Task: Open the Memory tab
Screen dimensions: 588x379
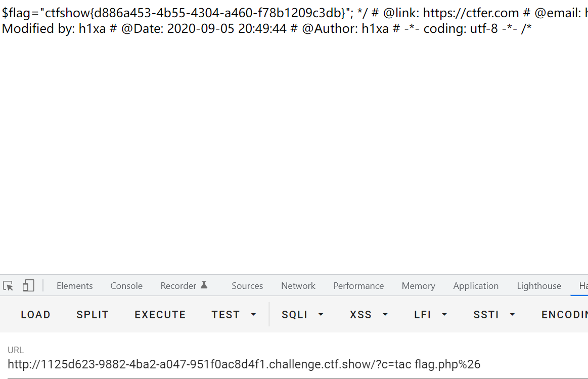Action: (x=419, y=286)
